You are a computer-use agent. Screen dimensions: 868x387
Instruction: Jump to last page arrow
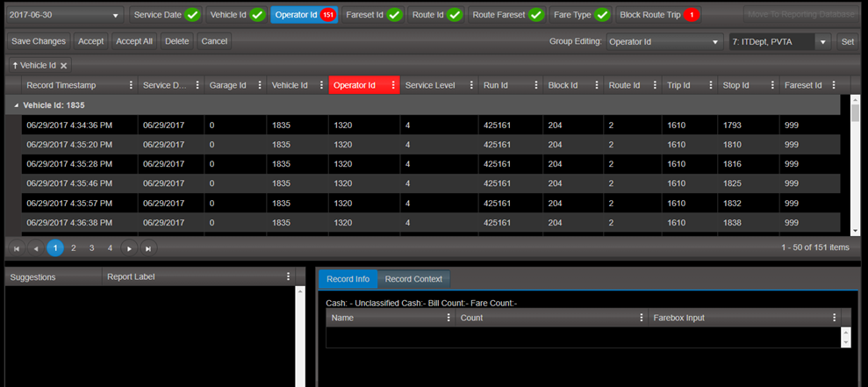pos(148,248)
